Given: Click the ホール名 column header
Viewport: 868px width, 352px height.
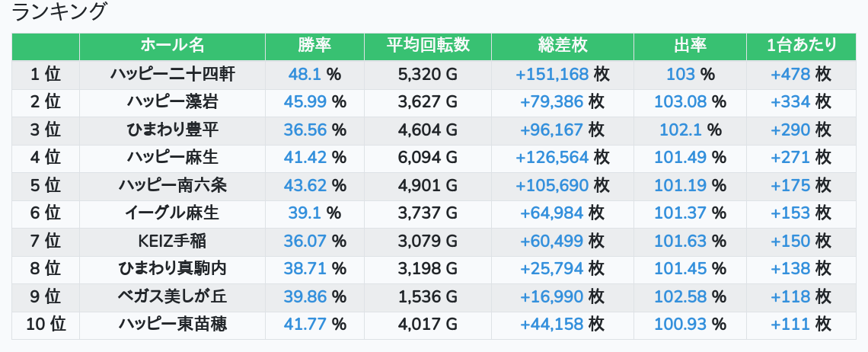Looking at the screenshot, I should pyautogui.click(x=172, y=46).
